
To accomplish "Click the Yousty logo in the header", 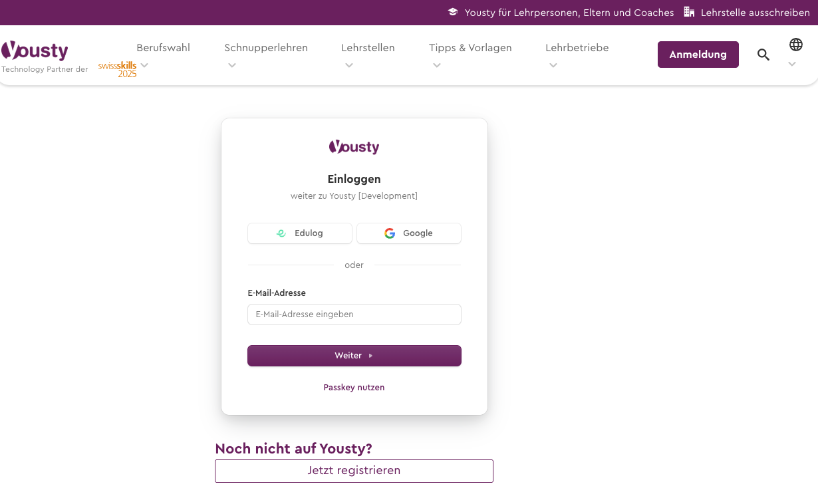I will [x=35, y=51].
